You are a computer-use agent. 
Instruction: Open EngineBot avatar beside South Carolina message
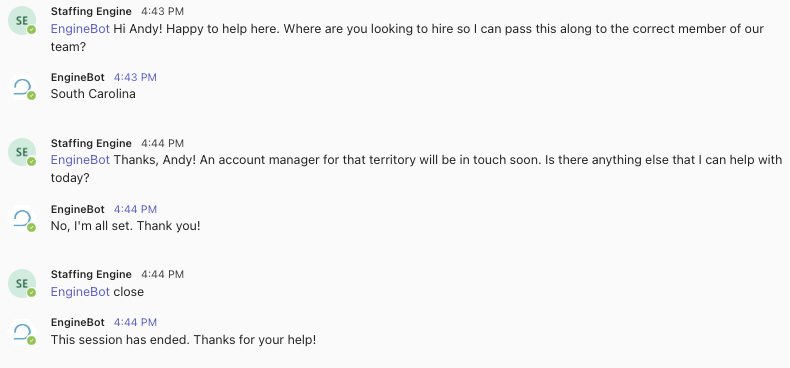[x=22, y=87]
